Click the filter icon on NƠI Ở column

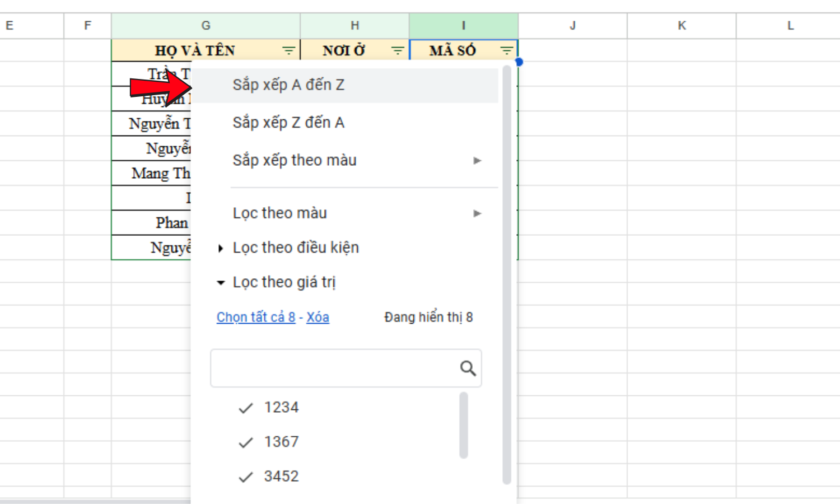[x=398, y=50]
